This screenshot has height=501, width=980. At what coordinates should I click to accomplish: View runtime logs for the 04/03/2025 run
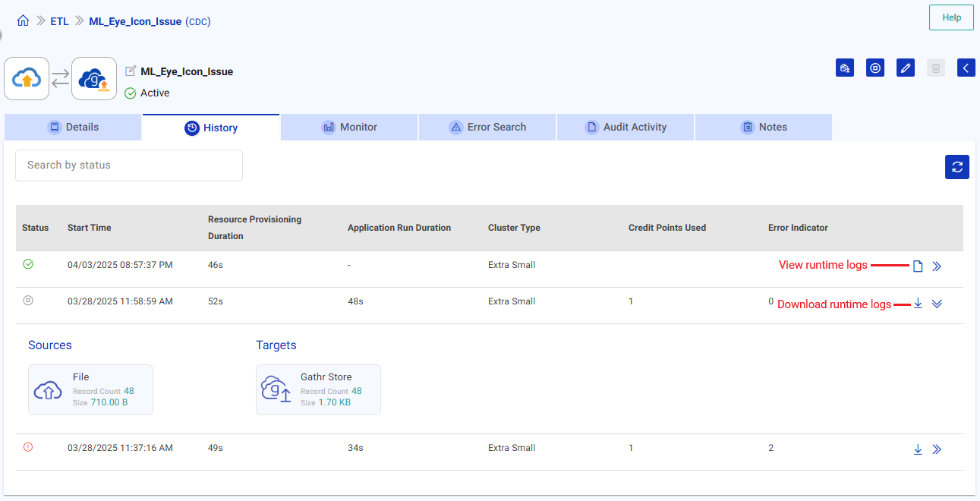click(918, 266)
